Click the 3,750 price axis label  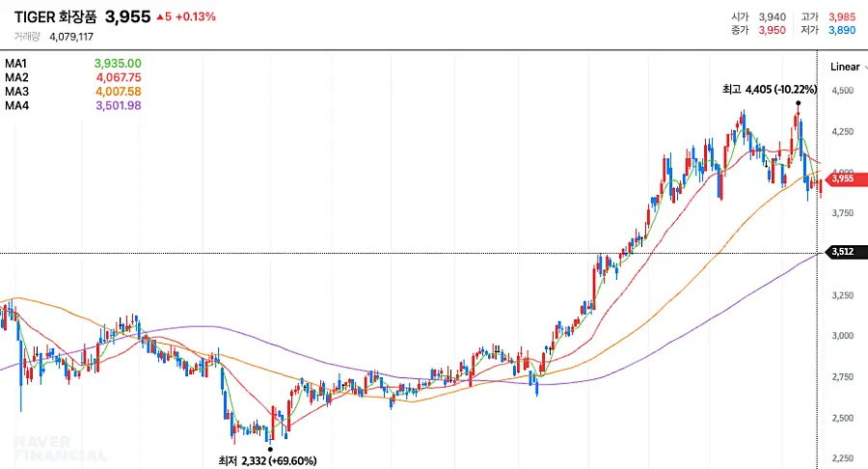(843, 213)
